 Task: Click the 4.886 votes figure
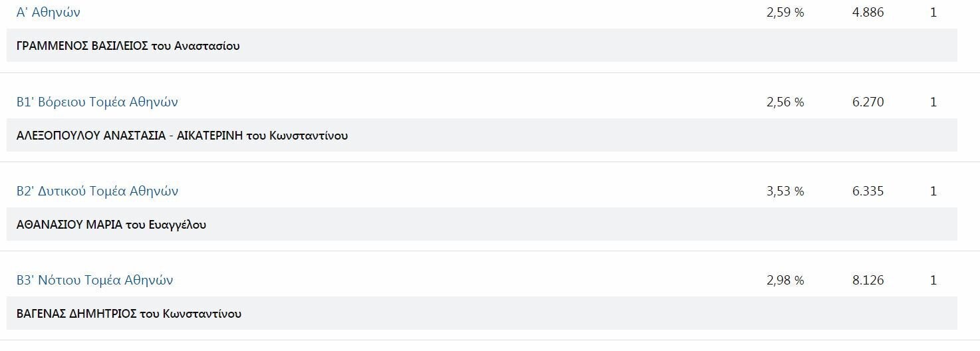tap(868, 12)
